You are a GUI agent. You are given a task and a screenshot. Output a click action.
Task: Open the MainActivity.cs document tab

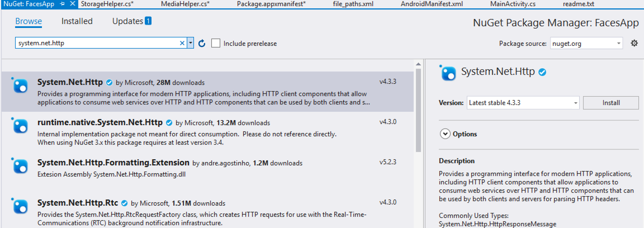(513, 4)
